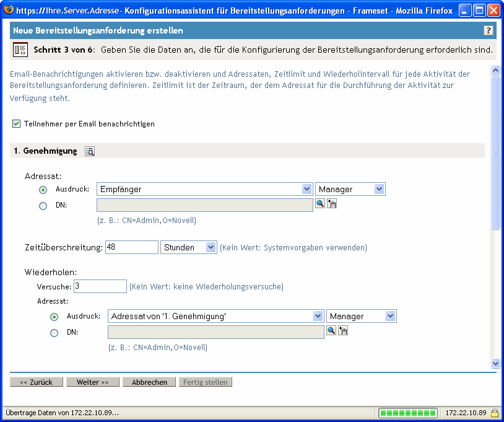The image size is (504, 422).
Task: Cancel wizard with Abbrechen button
Action: click(x=149, y=382)
